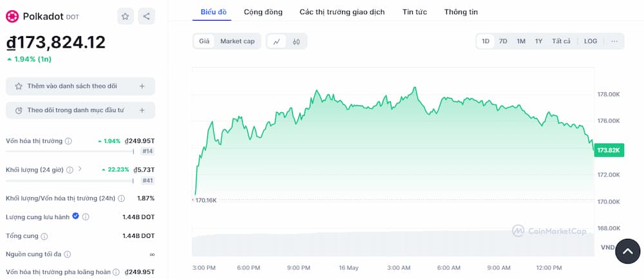Click the scroll-to-top arrow button

point(628,251)
